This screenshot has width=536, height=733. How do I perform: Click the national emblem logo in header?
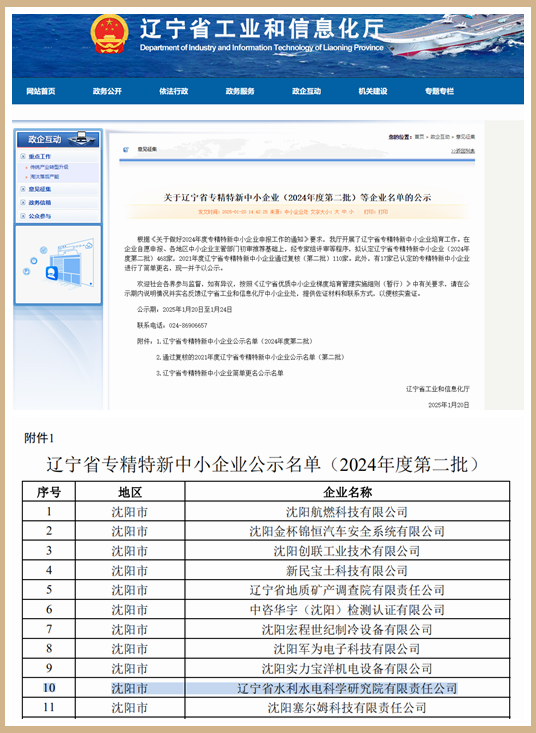[109, 34]
